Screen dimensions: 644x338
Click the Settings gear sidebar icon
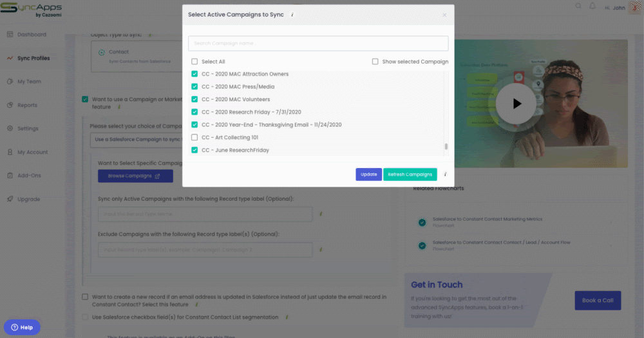[x=10, y=128]
